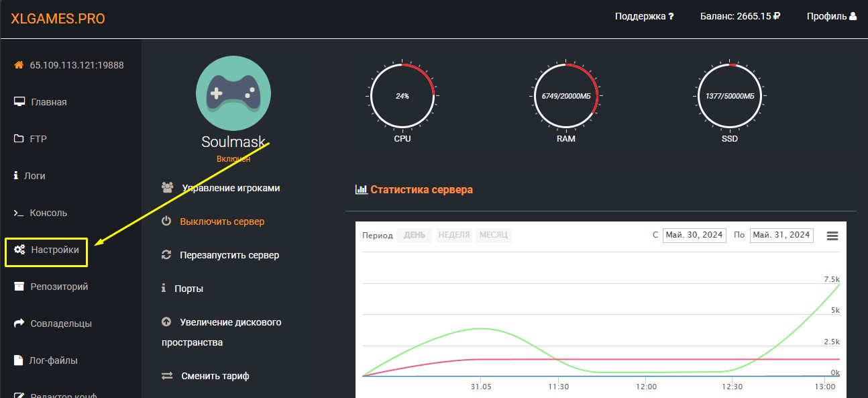Open Управление игроками link
Image resolution: width=868 pixels, height=398 pixels.
(230, 188)
